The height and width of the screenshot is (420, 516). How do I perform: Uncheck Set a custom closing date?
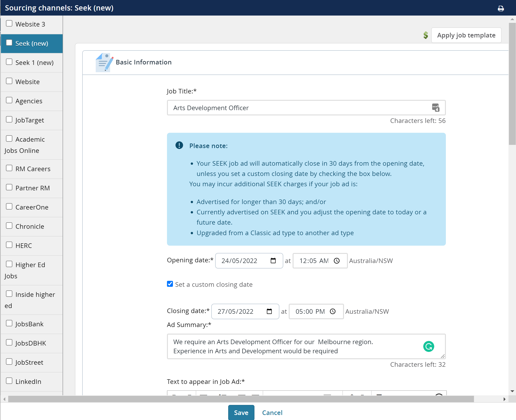[170, 284]
